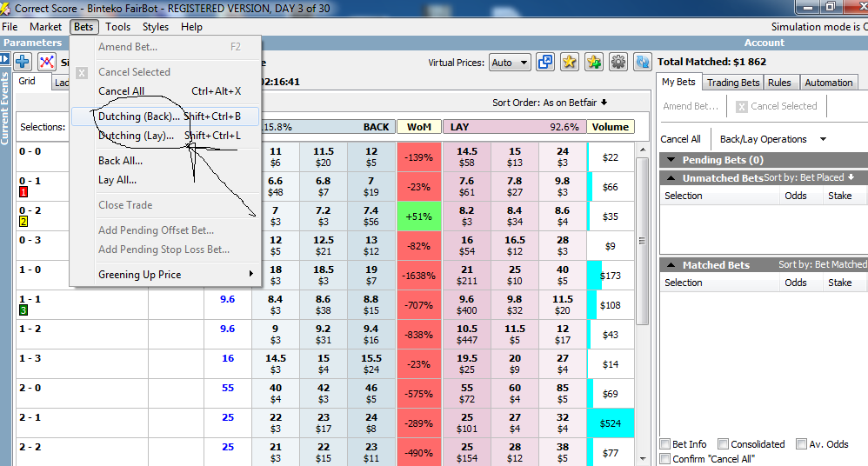Click the red number 1 badge under 0 - 1
The image size is (868, 466).
click(x=23, y=192)
